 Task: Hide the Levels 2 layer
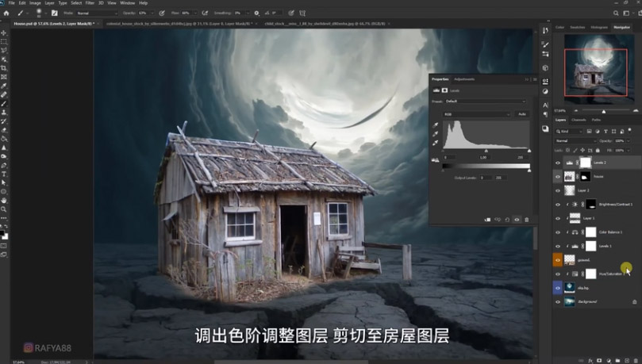(557, 163)
